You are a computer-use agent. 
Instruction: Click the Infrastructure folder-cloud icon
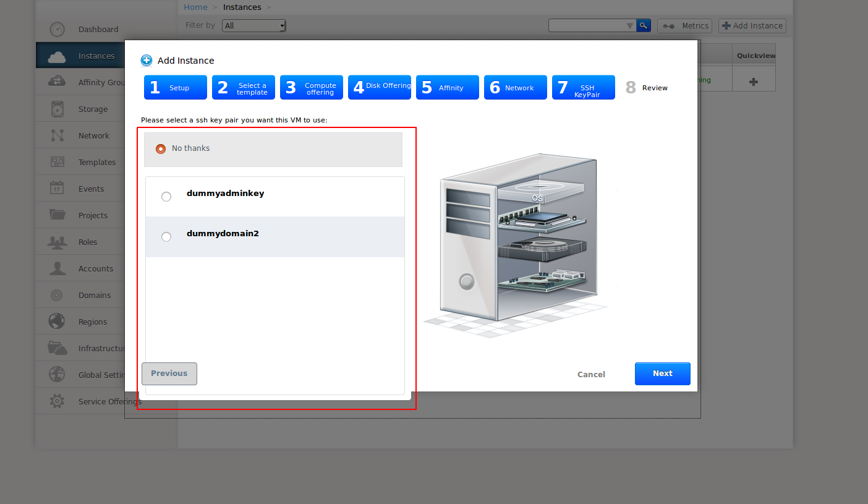coord(57,348)
